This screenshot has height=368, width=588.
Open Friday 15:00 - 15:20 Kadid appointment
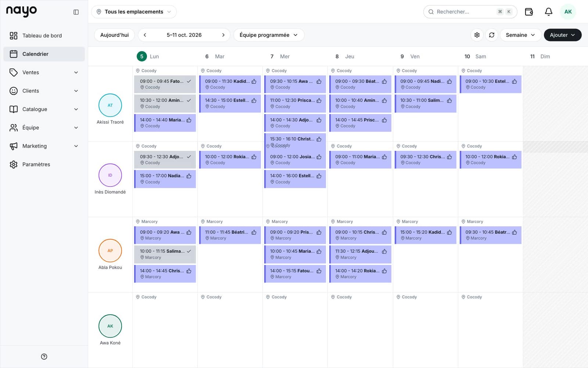[x=425, y=235]
